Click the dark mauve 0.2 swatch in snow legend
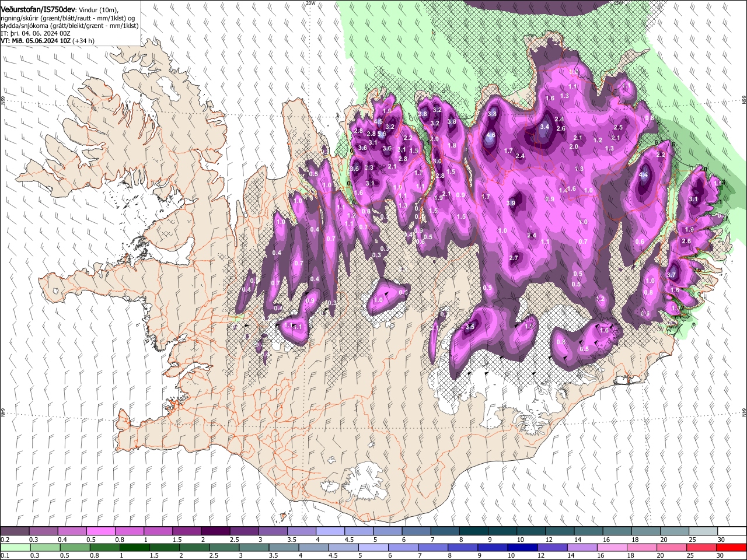 click(15, 531)
